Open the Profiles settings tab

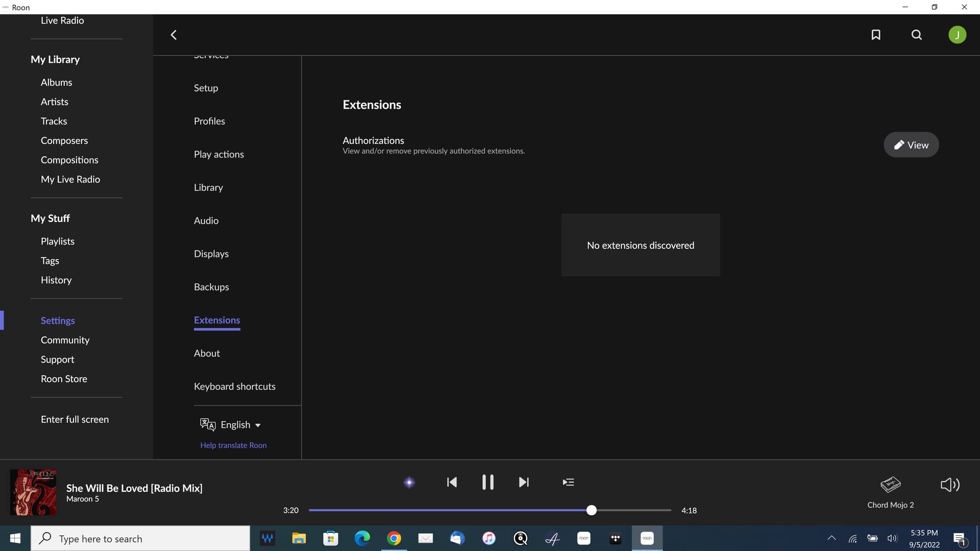point(209,121)
